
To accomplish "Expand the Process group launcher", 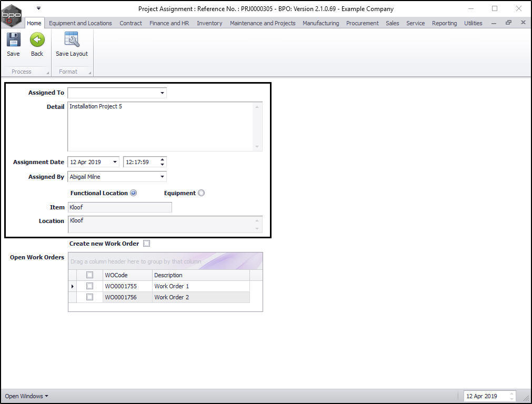I will [47, 73].
